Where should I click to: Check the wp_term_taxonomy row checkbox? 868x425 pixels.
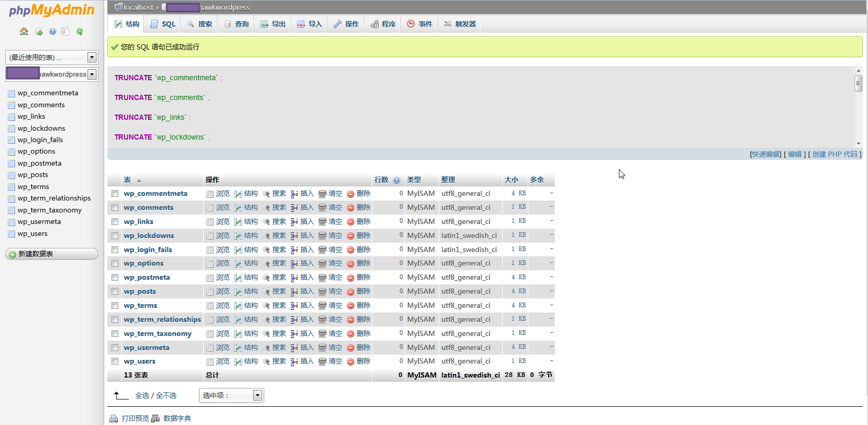[x=115, y=334]
